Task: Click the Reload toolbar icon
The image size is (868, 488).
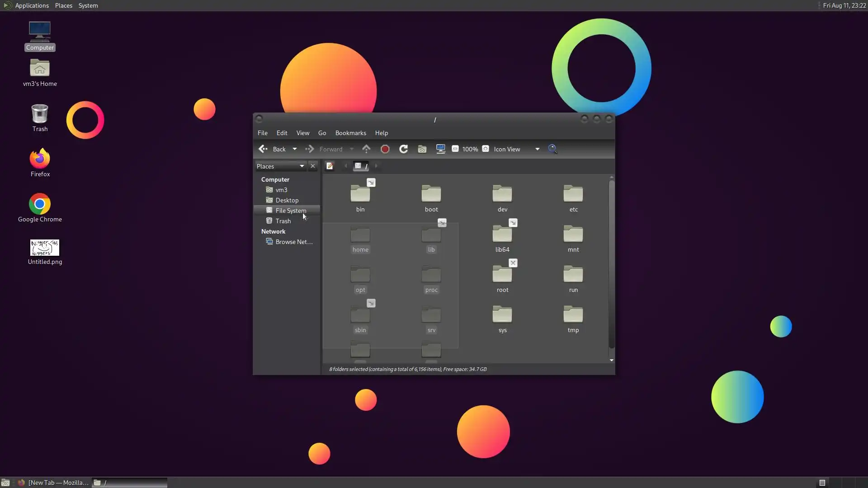Action: [x=403, y=149]
